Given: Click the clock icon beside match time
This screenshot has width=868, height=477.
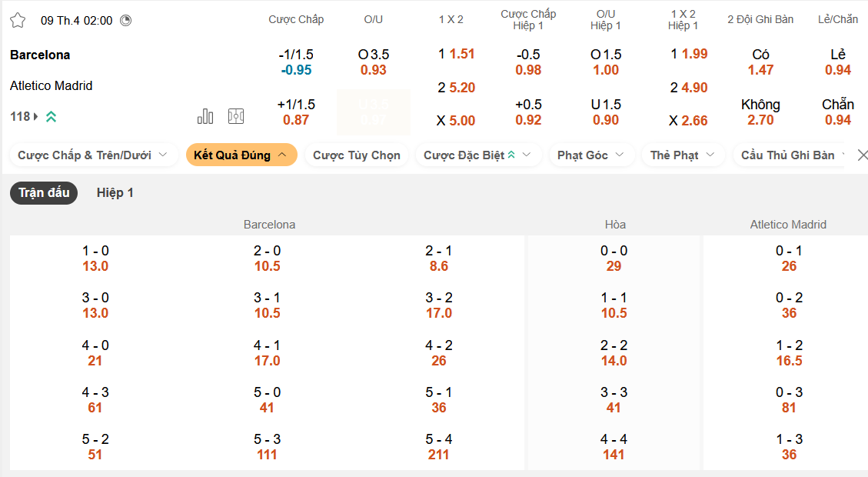Looking at the screenshot, I should (126, 21).
